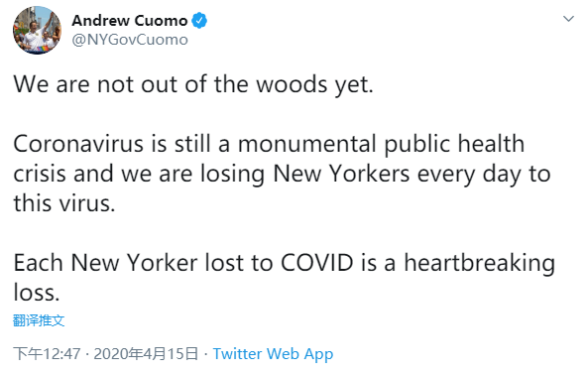Click the word "monumental" in the tweet

coord(307,144)
